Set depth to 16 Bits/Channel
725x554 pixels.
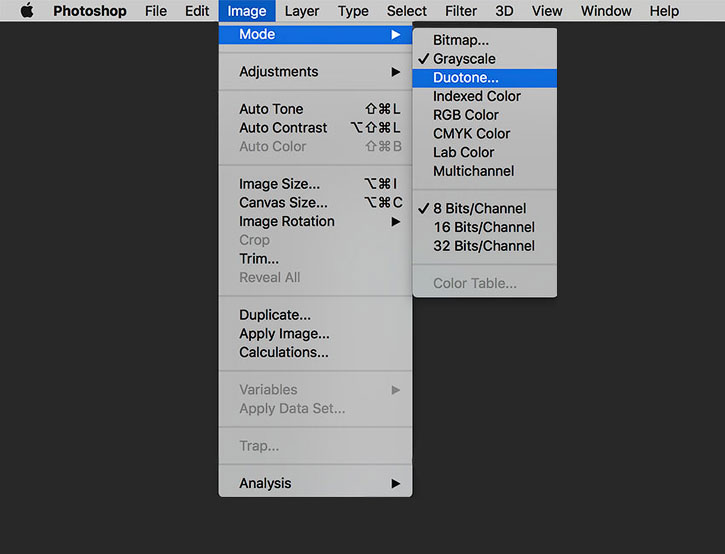point(485,227)
